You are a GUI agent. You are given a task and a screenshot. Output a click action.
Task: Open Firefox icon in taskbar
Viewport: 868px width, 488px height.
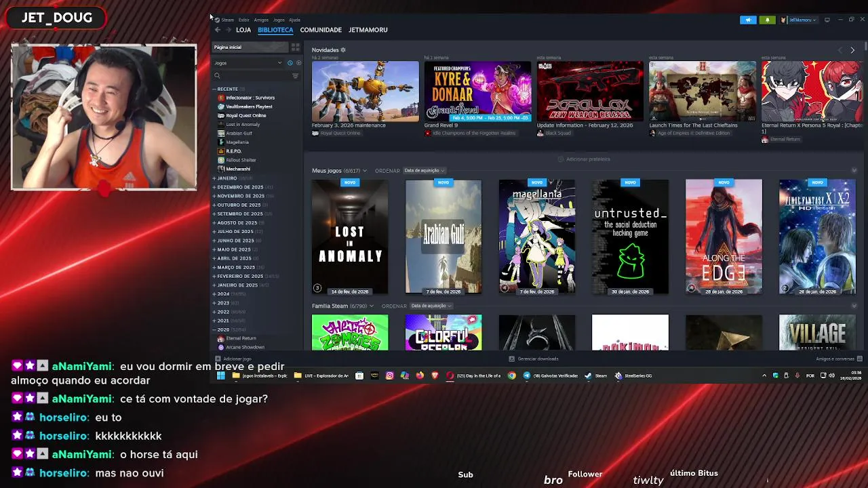(x=420, y=375)
